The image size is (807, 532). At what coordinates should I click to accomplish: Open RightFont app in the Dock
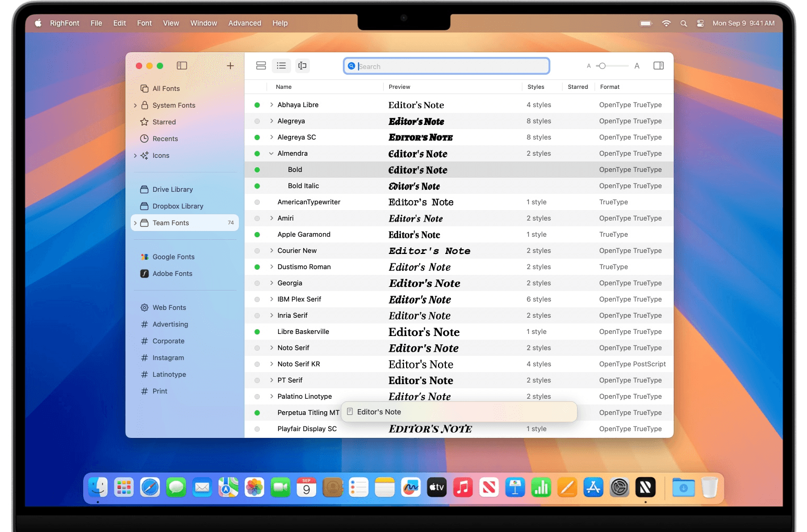coord(645,488)
